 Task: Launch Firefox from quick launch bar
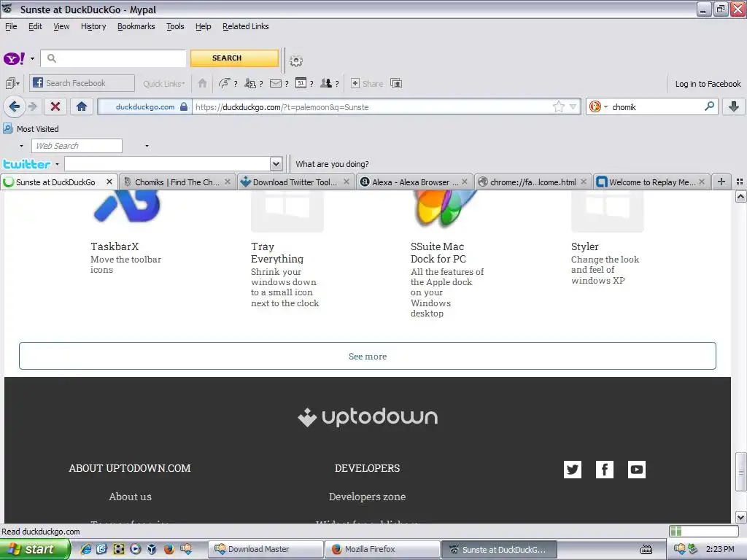[x=169, y=549]
